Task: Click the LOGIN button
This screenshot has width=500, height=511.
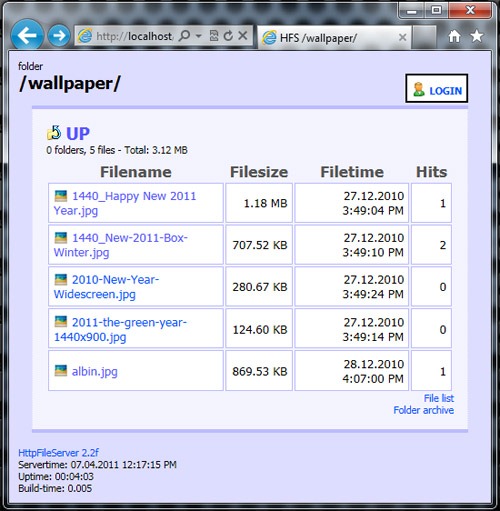Action: pyautogui.click(x=436, y=88)
